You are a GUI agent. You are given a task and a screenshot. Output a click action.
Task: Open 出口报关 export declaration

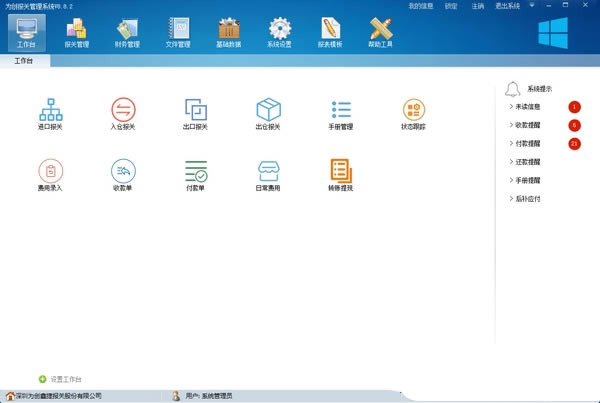click(195, 109)
